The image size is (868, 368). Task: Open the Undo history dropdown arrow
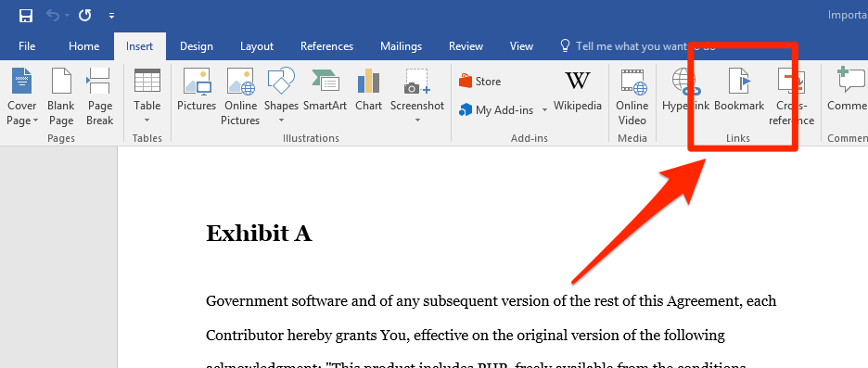tap(68, 16)
